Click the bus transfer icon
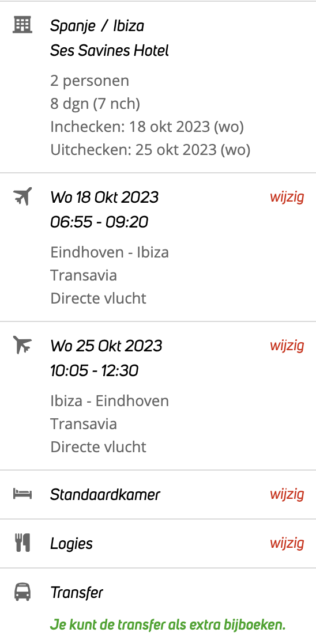 point(22,592)
